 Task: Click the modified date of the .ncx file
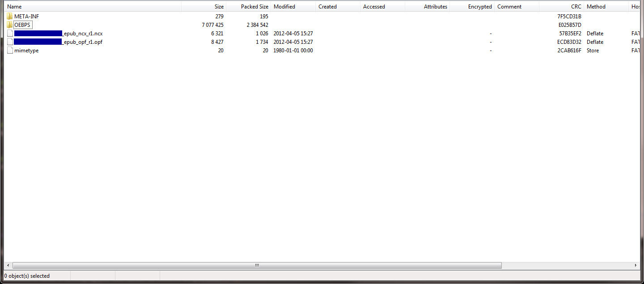(293, 34)
